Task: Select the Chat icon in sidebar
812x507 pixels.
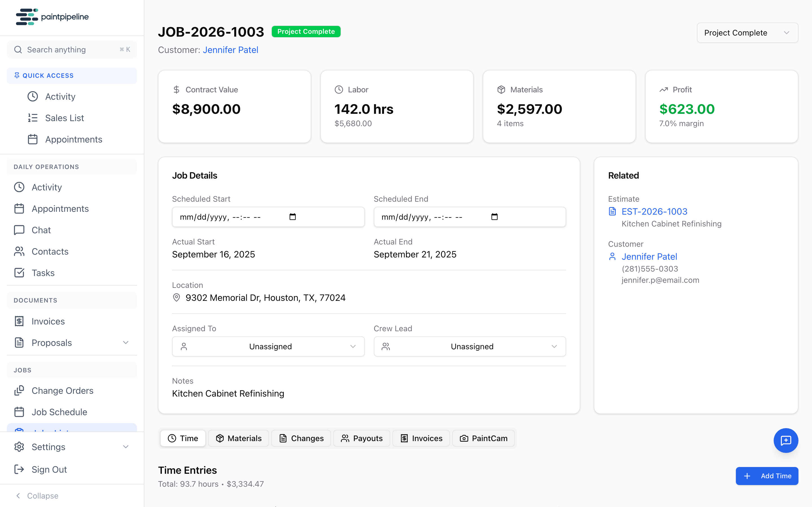Action: (x=19, y=230)
